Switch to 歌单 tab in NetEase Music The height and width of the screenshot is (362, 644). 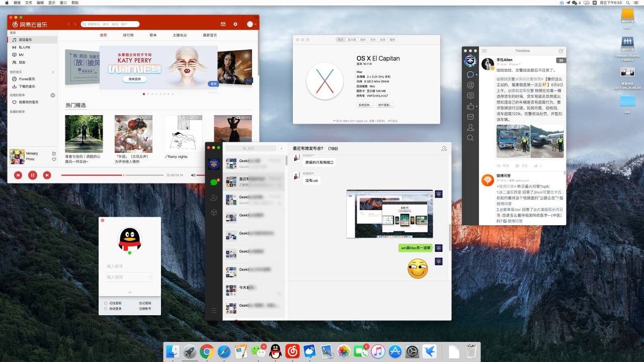click(x=153, y=35)
